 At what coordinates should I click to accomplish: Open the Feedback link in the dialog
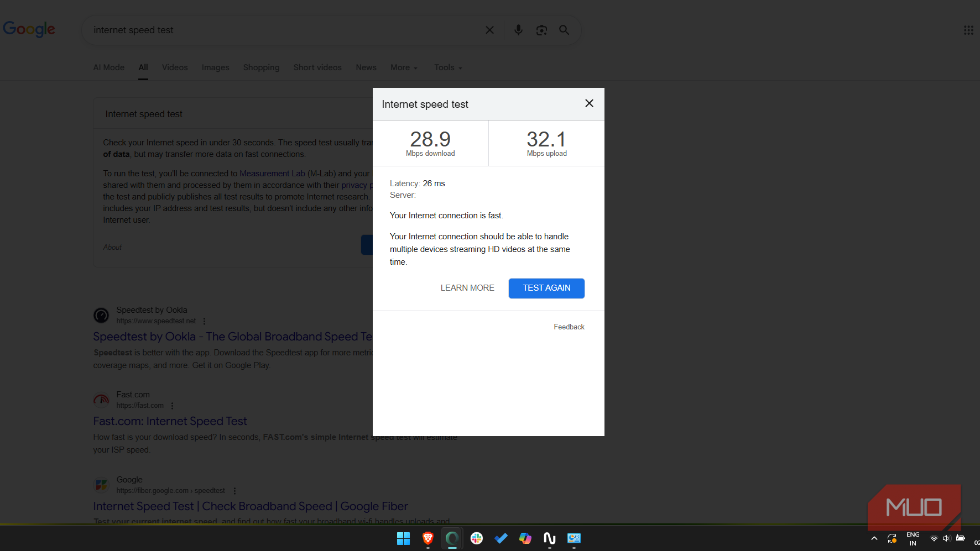pyautogui.click(x=569, y=327)
